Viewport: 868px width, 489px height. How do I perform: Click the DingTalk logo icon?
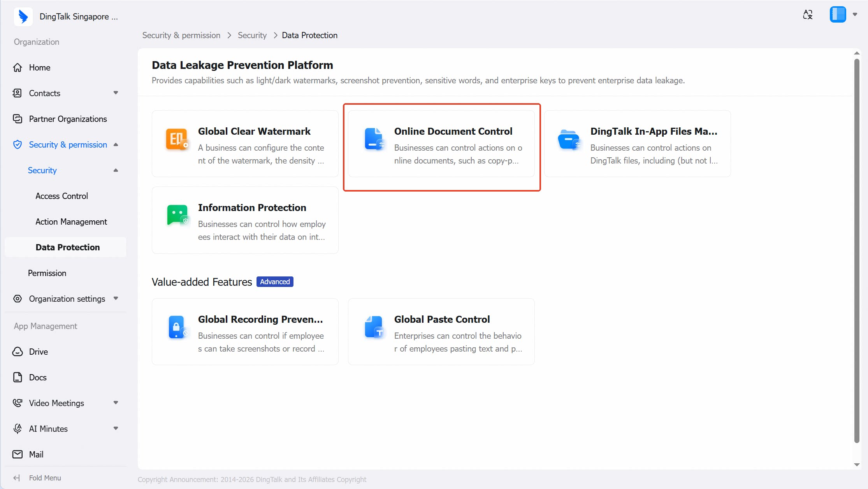23,16
